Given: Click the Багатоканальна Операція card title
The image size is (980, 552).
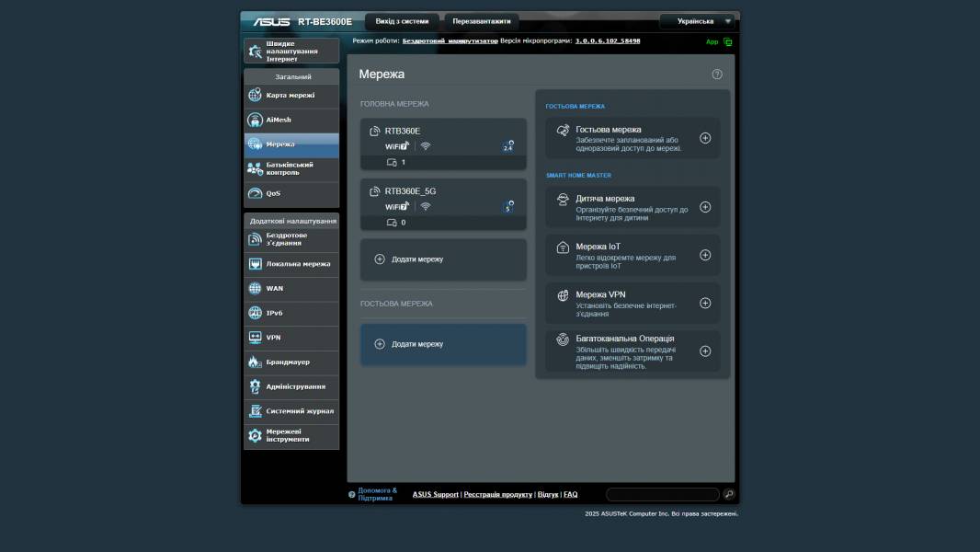Looking at the screenshot, I should [x=625, y=339].
